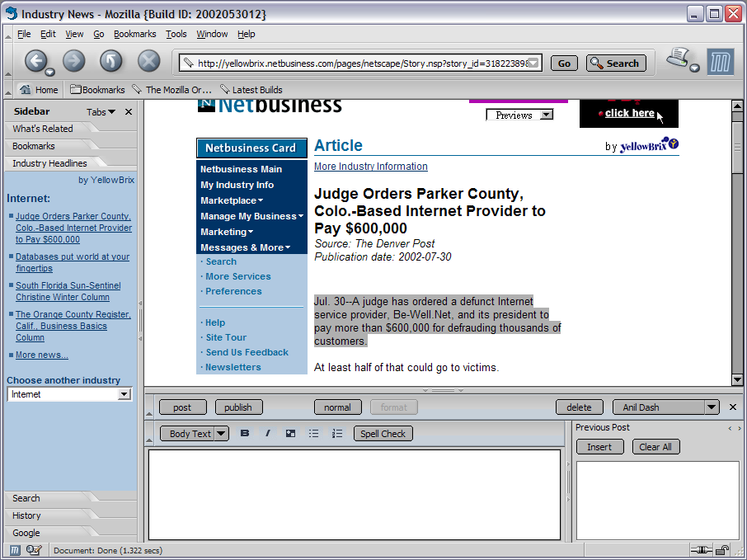Click the editor pane splitter grippy
The height and width of the screenshot is (560, 747).
click(443, 390)
